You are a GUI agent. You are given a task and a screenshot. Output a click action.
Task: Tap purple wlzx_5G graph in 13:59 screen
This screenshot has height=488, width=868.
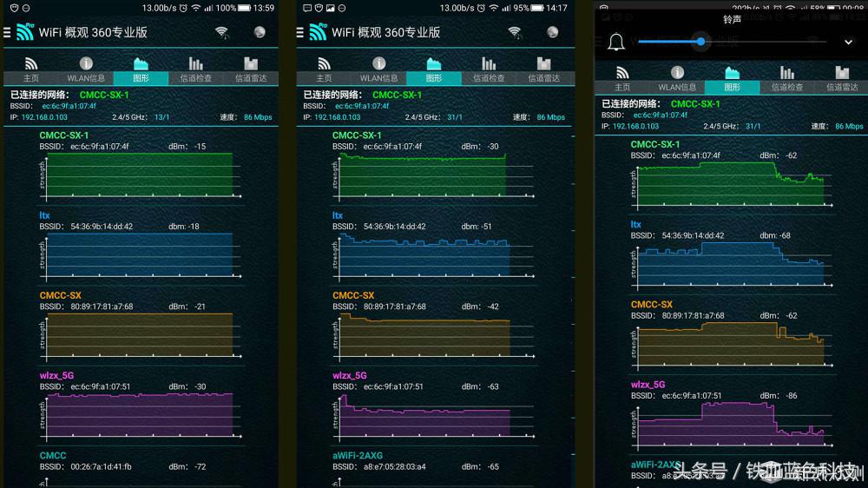pyautogui.click(x=140, y=415)
